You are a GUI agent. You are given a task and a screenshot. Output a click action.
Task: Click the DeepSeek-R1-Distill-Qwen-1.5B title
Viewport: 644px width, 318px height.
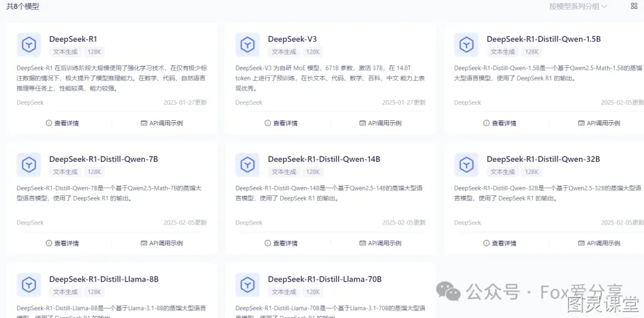pos(544,39)
